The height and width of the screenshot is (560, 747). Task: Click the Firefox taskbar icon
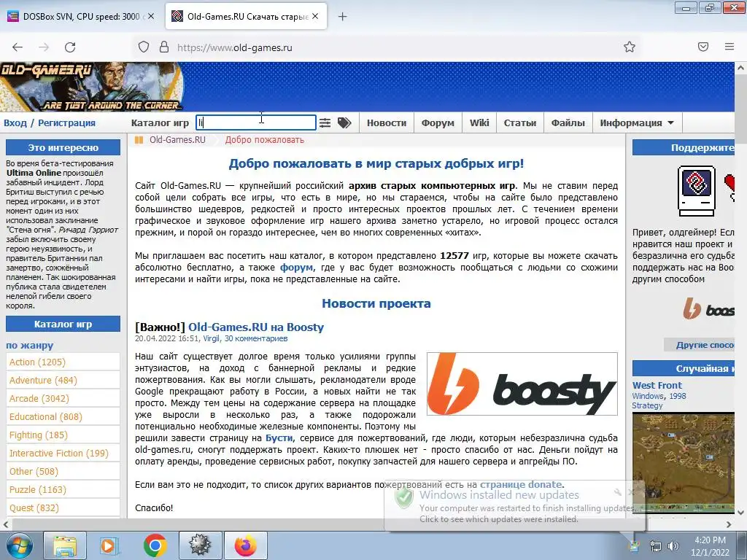pos(245,545)
